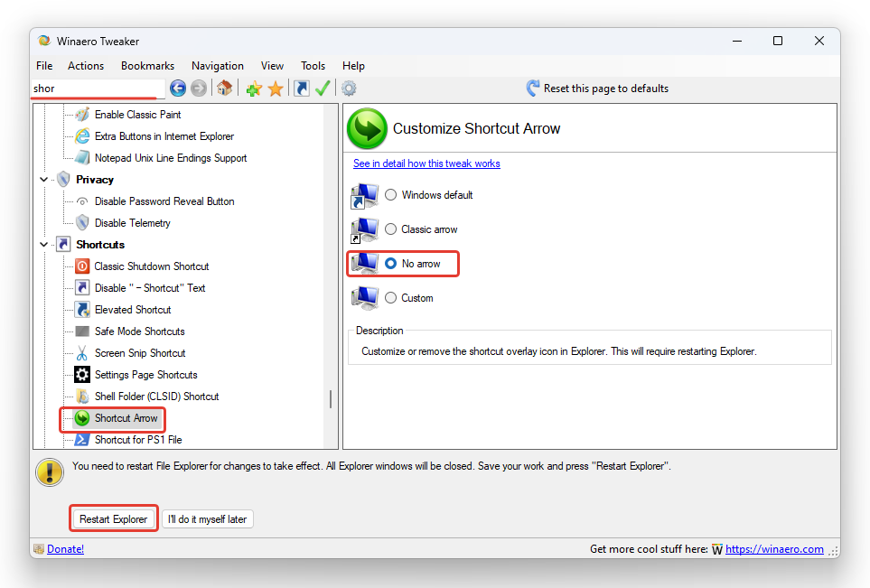
Task: Open the Bookmarks menu
Action: coord(147,65)
